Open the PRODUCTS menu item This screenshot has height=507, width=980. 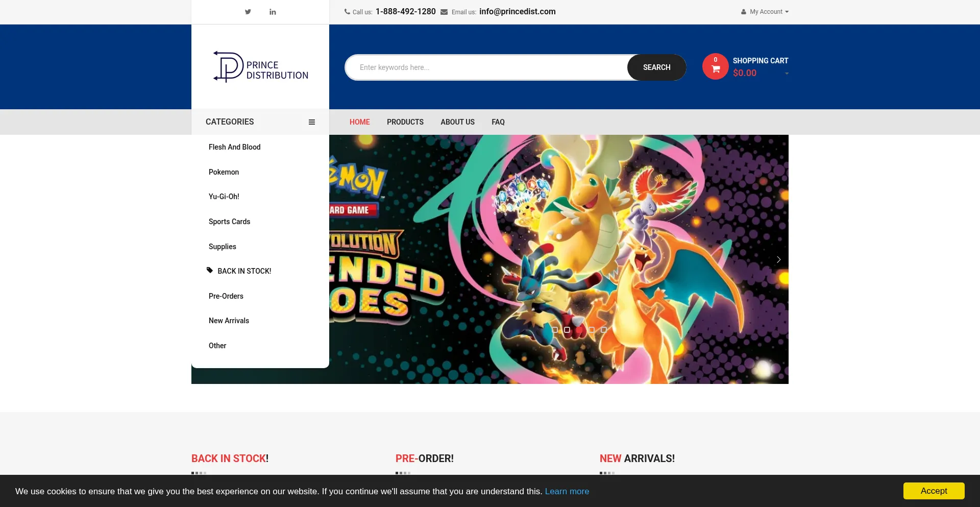(x=405, y=122)
